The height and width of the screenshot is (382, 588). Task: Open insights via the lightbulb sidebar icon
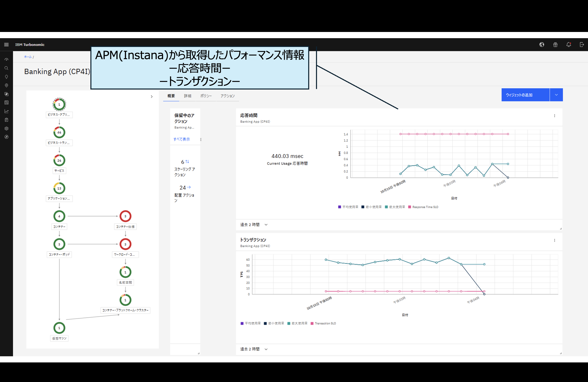pyautogui.click(x=6, y=77)
